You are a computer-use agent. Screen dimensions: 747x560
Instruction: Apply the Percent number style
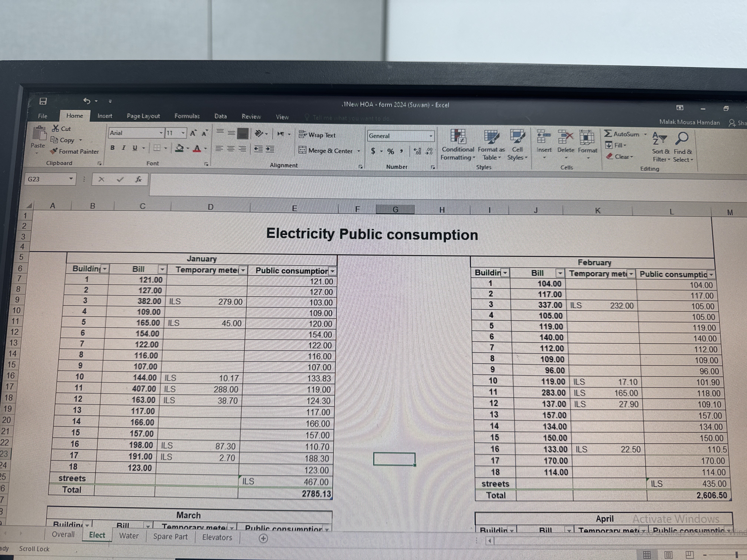click(391, 151)
